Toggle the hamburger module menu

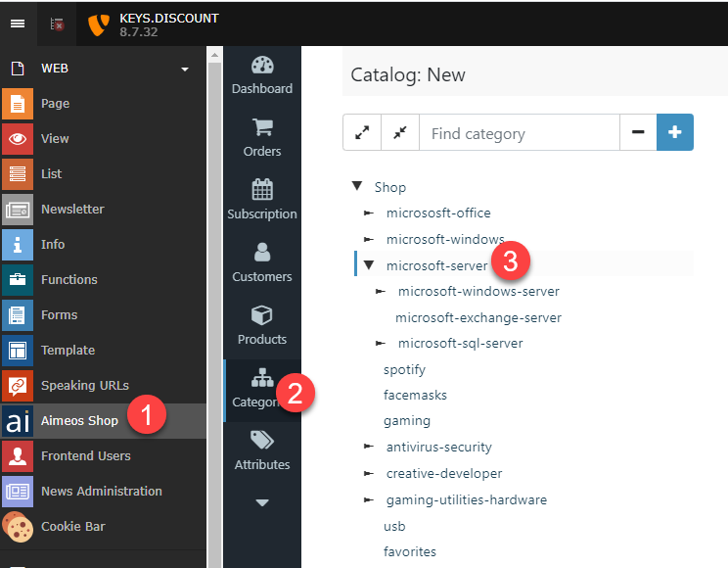tap(18, 24)
